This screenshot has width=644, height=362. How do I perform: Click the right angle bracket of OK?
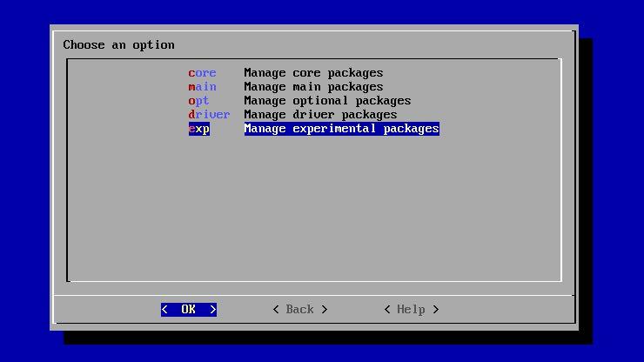pyautogui.click(x=213, y=310)
